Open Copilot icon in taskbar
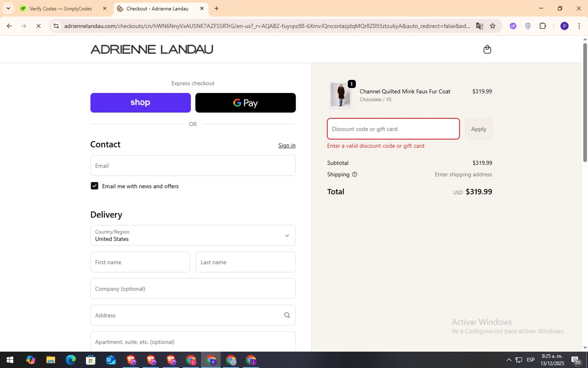Viewport: 588px width, 368px height. pos(31,360)
